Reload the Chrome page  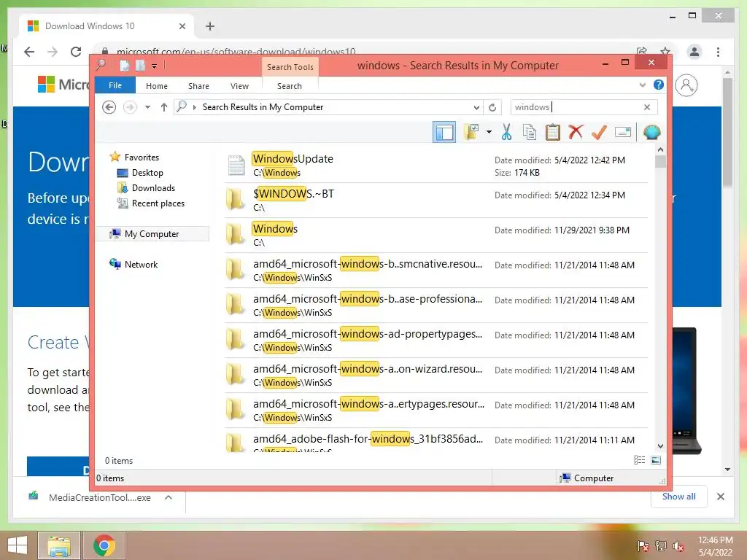tap(76, 52)
